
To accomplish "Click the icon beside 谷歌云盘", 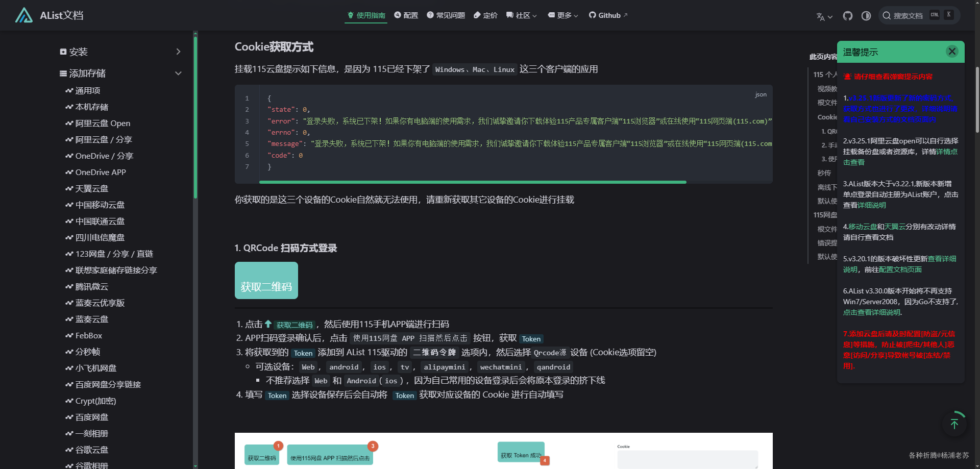I will tap(69, 450).
